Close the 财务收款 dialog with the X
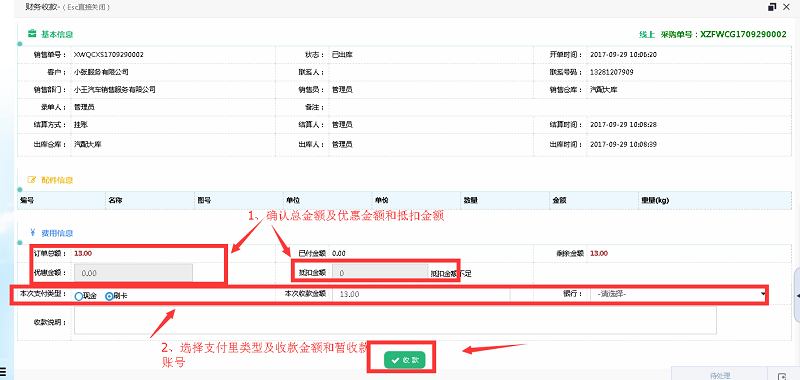Screen dimensions: 800x380 coord(787,7)
